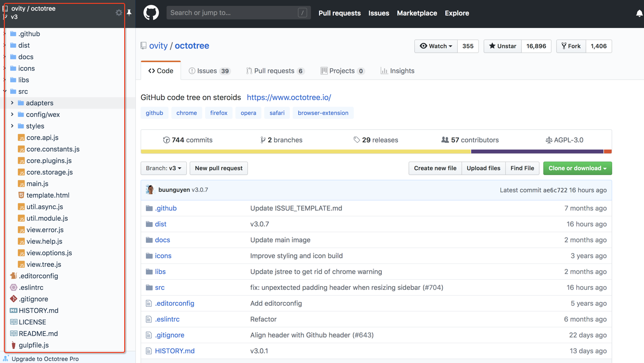The image size is (644, 363).
Task: Click the GitHub Octocat logo
Action: (x=151, y=13)
